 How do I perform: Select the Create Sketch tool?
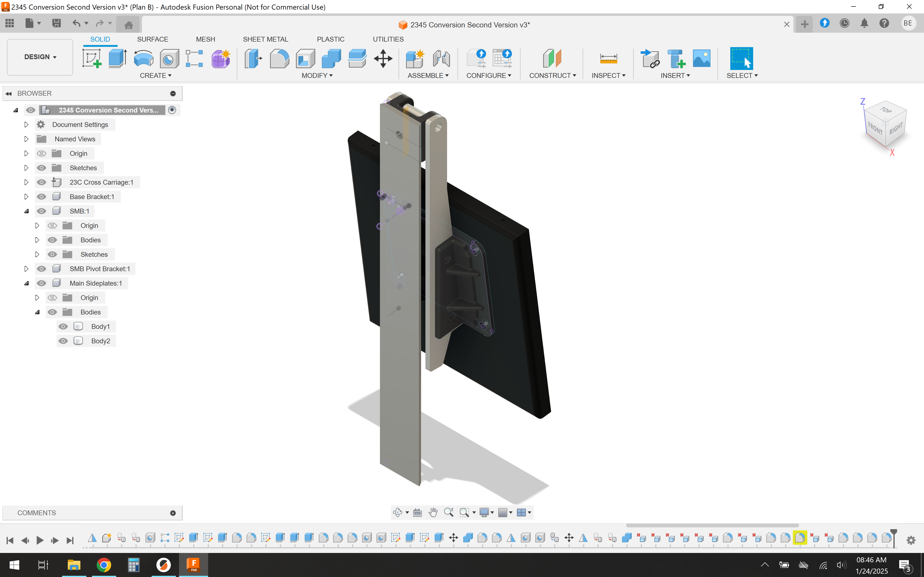pos(92,58)
